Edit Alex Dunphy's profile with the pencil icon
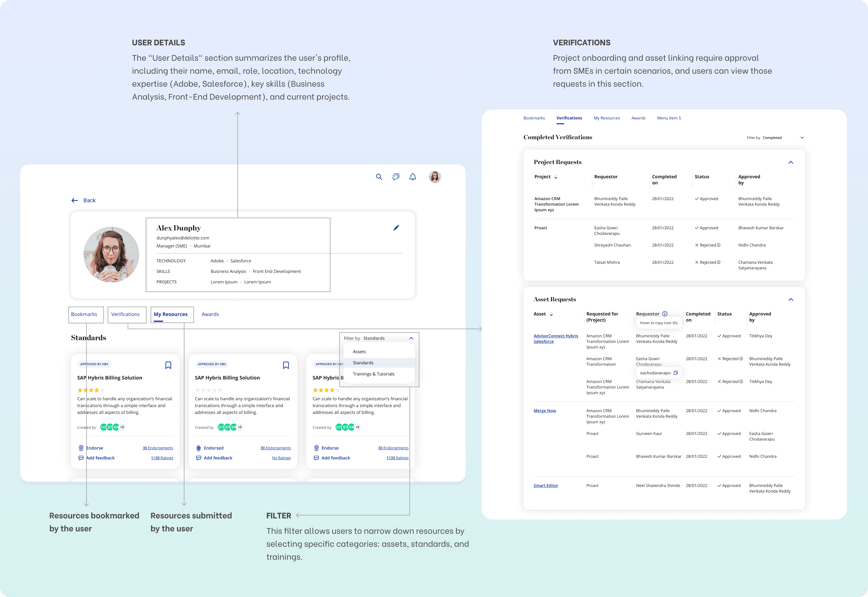Viewport: 868px width, 597px height. point(396,228)
